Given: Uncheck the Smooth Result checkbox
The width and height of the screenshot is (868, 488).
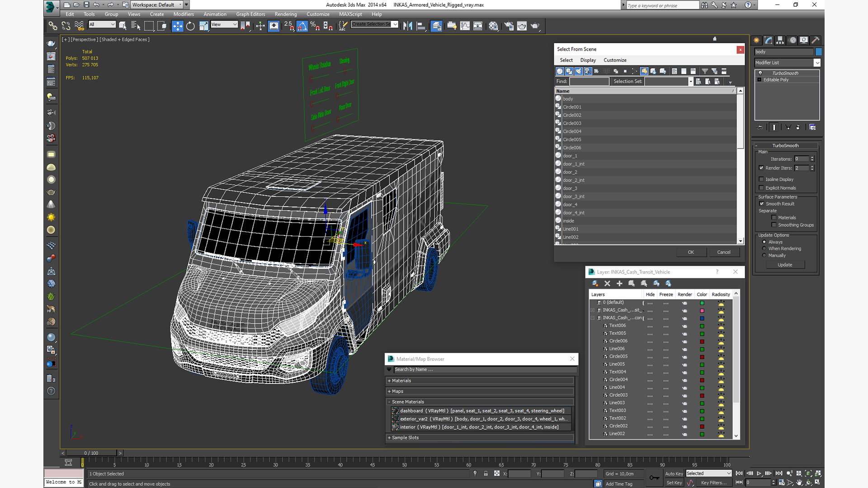Looking at the screenshot, I should point(762,204).
